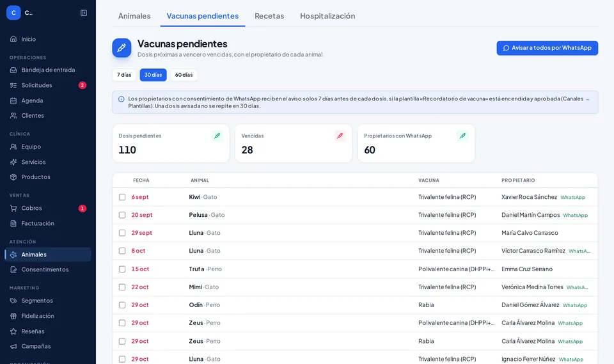The image size is (614, 364).
Task: Check the 6 sept Kiwi row checkbox
Action: [x=122, y=197]
